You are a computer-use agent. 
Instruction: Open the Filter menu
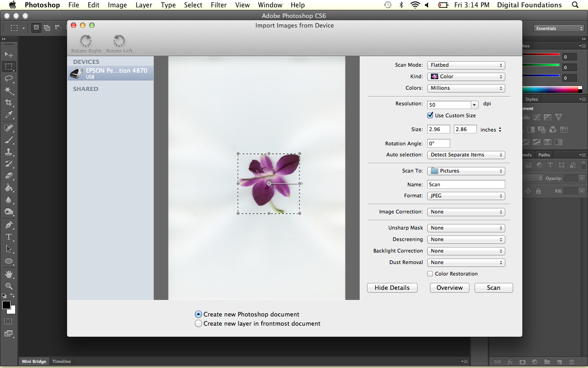coord(218,5)
